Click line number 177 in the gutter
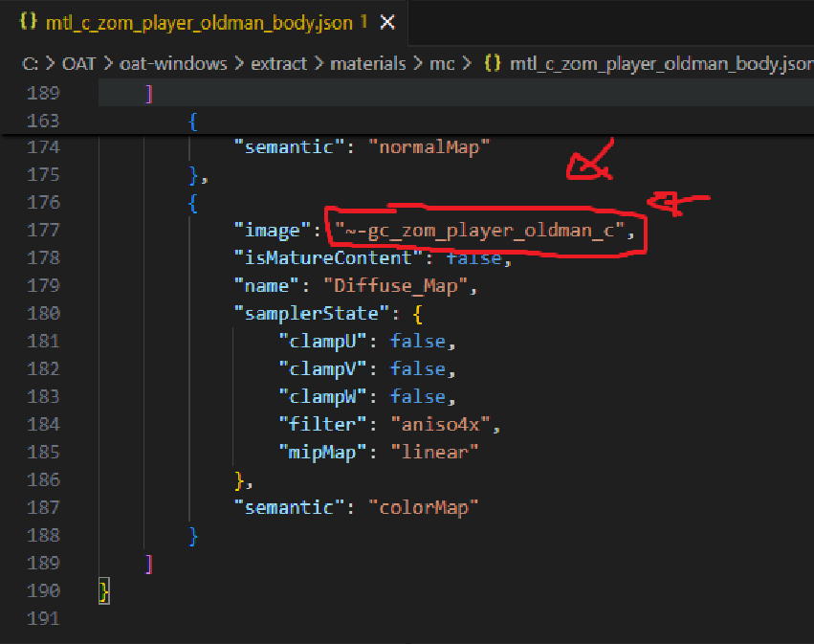Viewport: 814px width, 644px height. [x=44, y=230]
